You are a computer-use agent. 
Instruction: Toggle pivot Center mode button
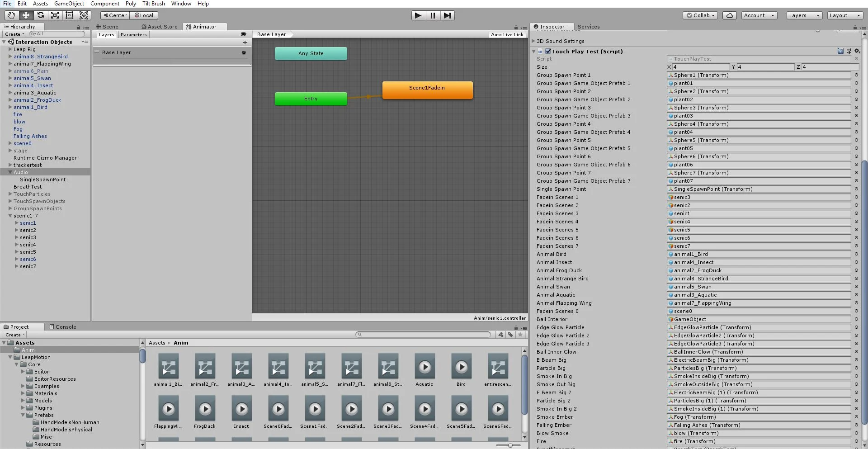(115, 15)
